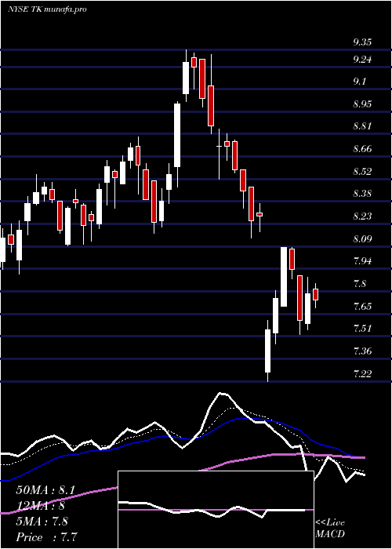The height and width of the screenshot is (549, 392).
Task: Click the 8.23 price axis label
Action: pos(362,216)
